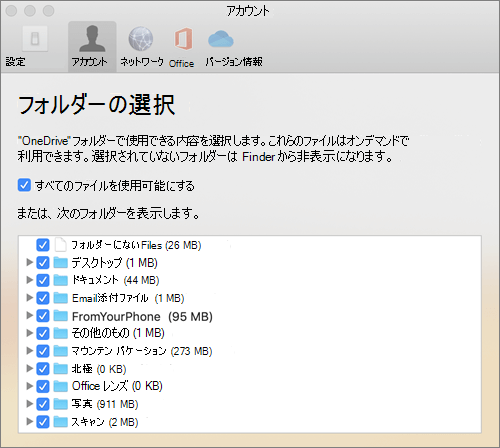Screen dimensions: 500x448
Task: Select the 北極 (0 KB) row text
Action: point(99,369)
